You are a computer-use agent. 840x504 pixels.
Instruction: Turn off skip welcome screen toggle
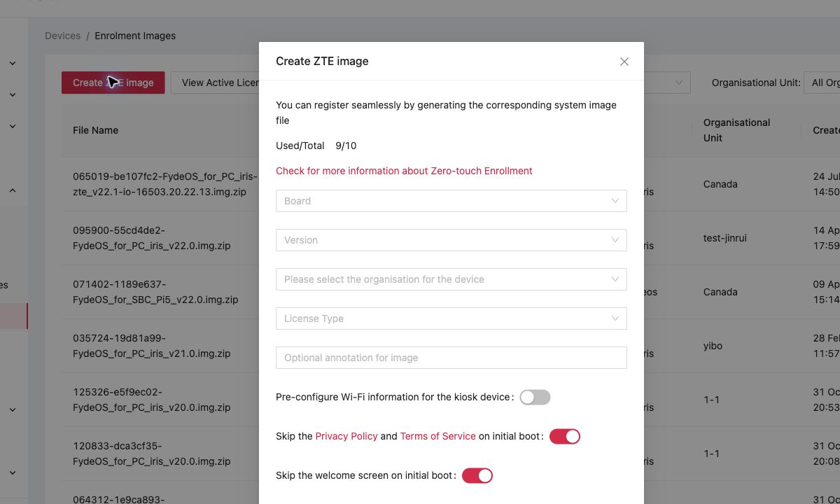[x=477, y=476]
